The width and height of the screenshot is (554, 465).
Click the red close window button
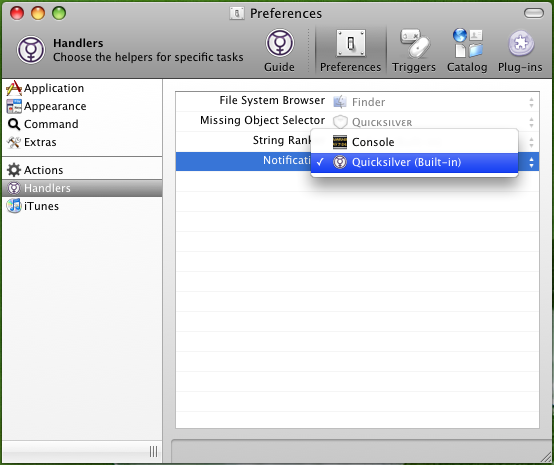[17, 13]
